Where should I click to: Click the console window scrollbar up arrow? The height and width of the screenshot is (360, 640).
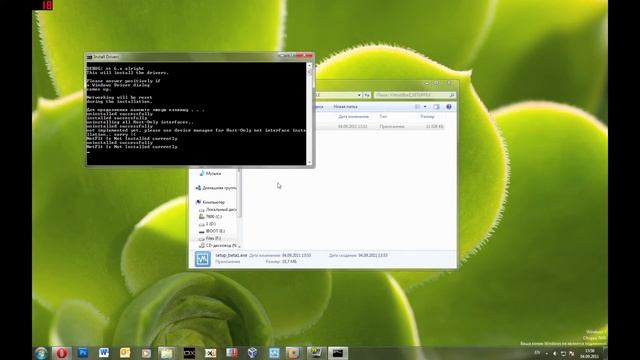tap(309, 65)
